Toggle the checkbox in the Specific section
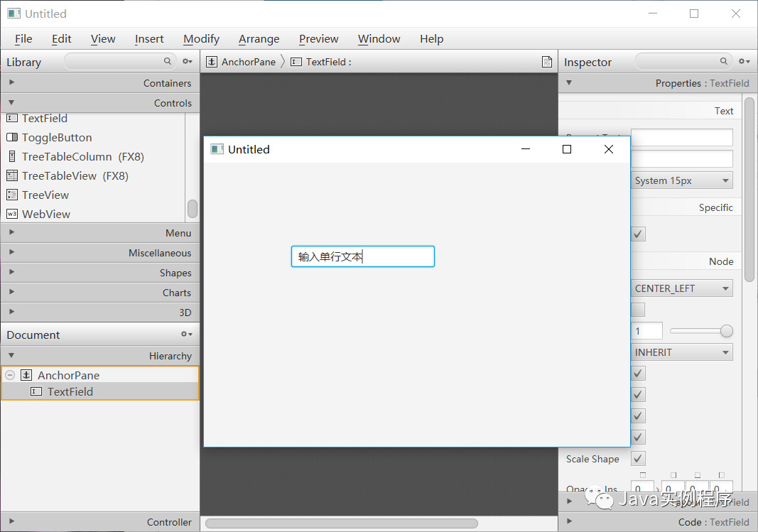The height and width of the screenshot is (532, 758). tap(637, 233)
